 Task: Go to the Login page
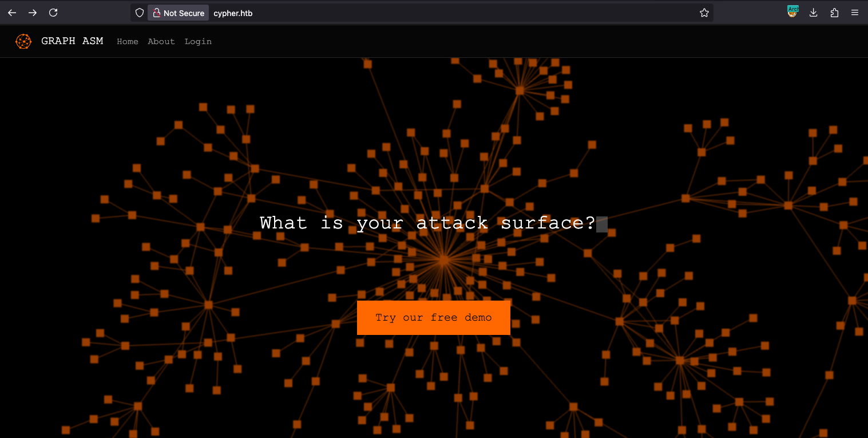click(x=198, y=41)
